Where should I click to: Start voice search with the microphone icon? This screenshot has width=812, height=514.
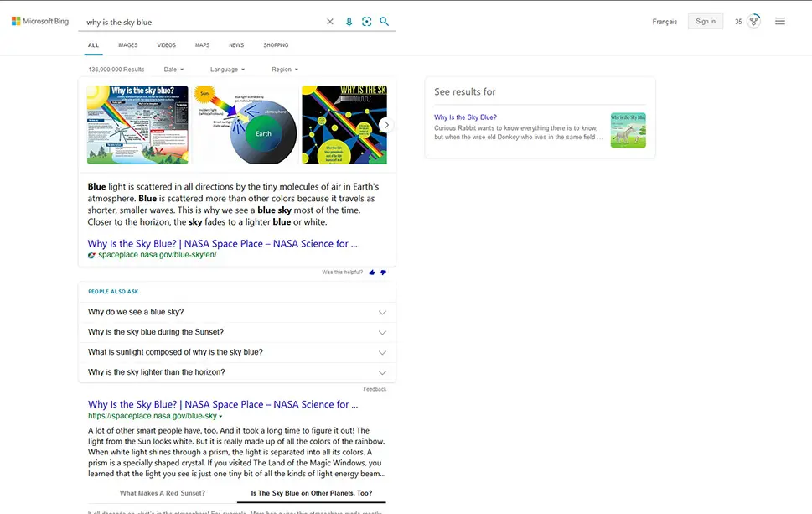(x=349, y=22)
